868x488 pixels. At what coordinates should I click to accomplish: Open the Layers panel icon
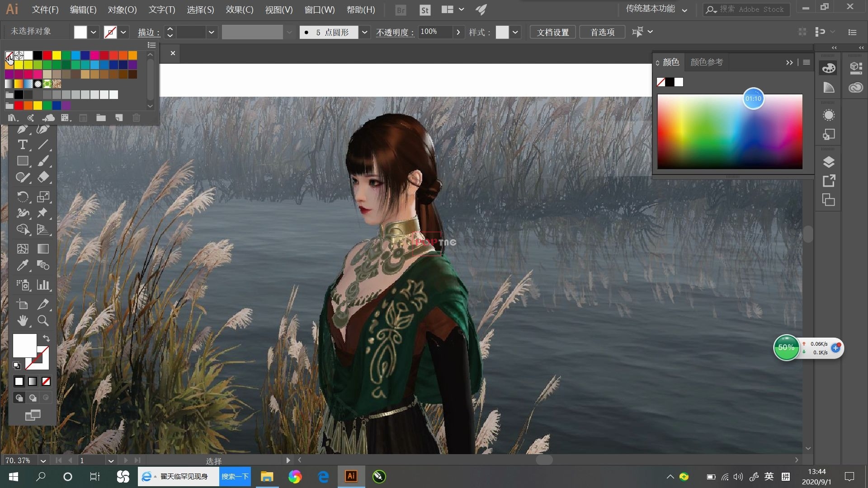tap(828, 162)
